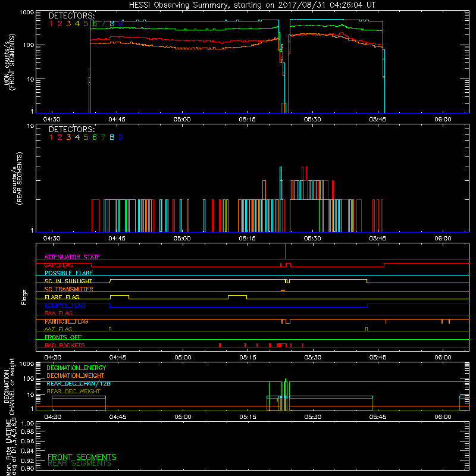Click the DECIMATION_ENERGY legend label
This screenshot has width=476, height=476.
pos(76,368)
